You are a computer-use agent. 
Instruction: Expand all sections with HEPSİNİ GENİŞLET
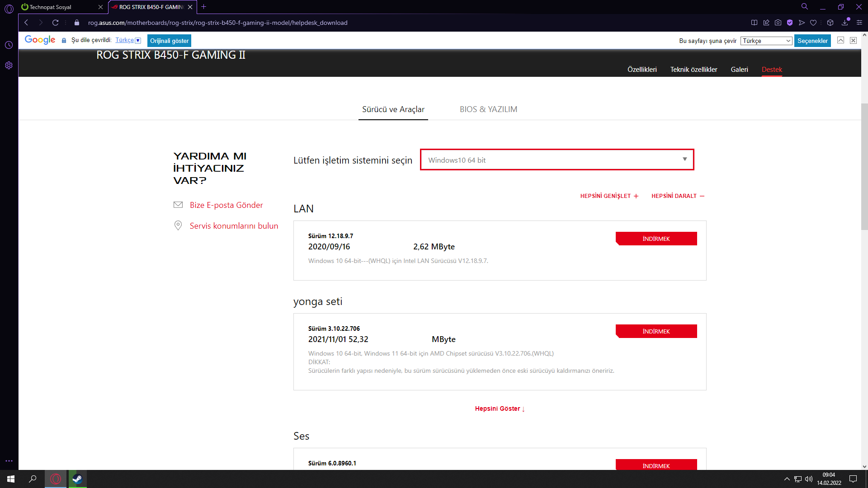click(x=609, y=196)
